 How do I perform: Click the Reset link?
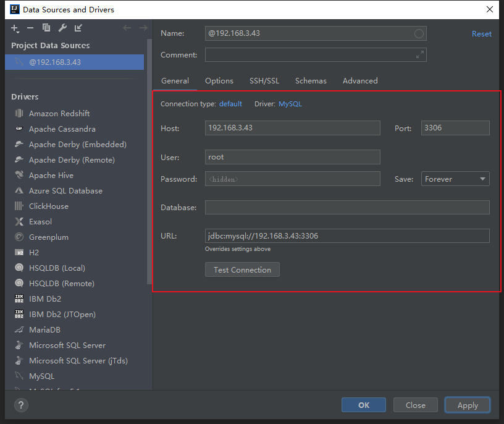[x=482, y=34]
